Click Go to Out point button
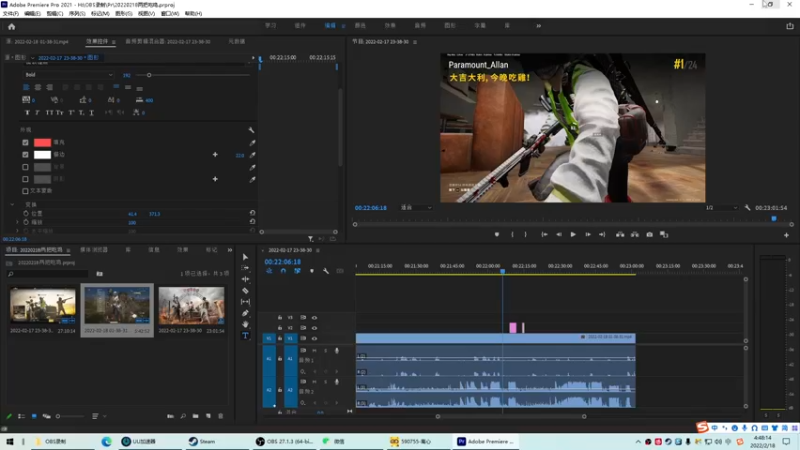The height and width of the screenshot is (450, 800). 602,235
